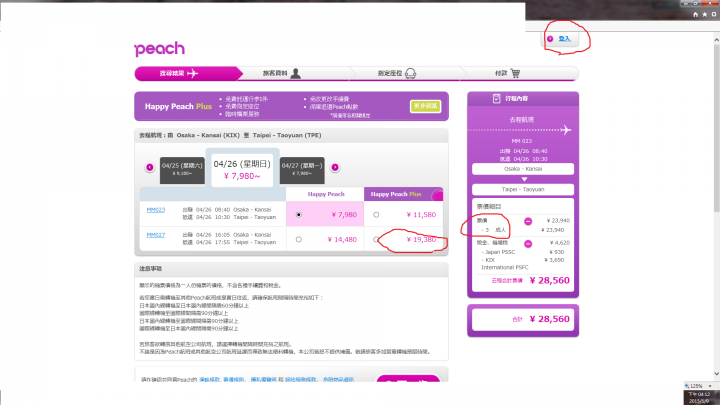This screenshot has height=405, width=720.
Task: Collapse the taxes breakdown next to ¥ 4,620
Action: 528,243
